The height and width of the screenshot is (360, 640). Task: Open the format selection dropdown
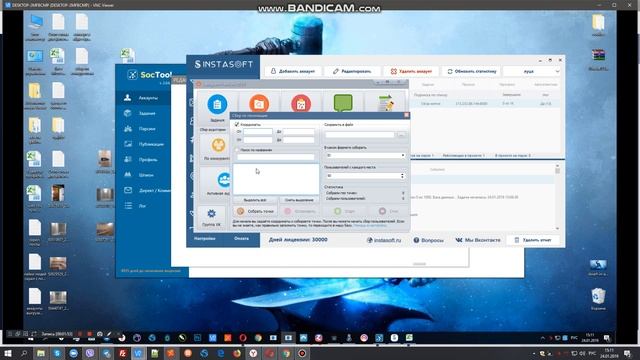[365, 156]
